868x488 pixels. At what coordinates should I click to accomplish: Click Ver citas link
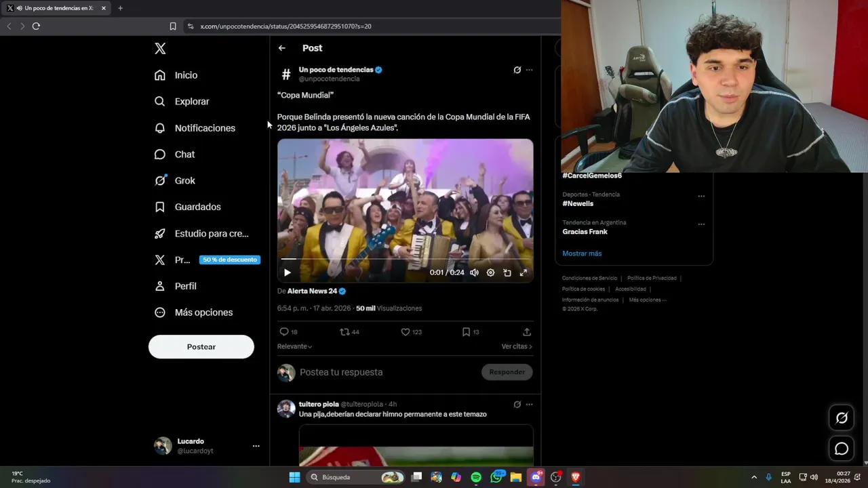point(517,346)
